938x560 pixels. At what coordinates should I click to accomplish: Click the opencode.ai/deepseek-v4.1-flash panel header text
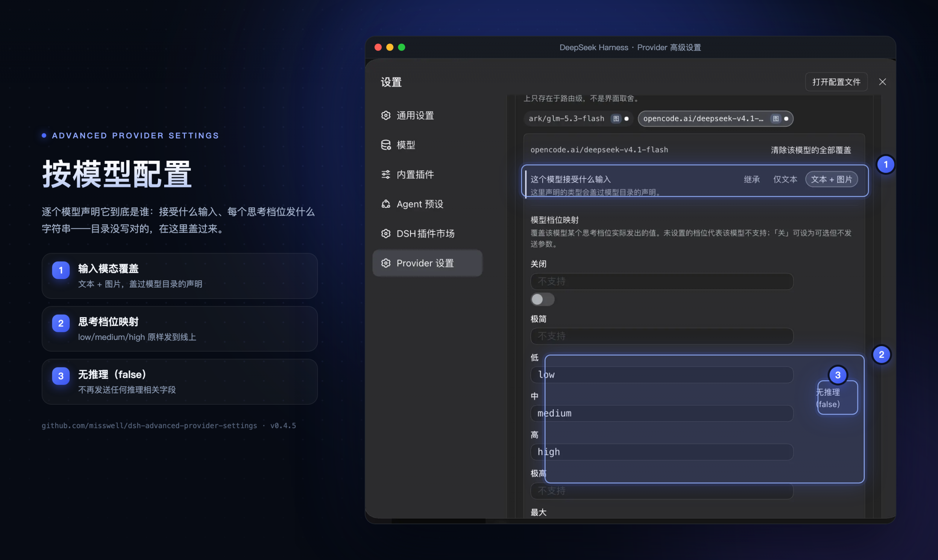tap(599, 150)
